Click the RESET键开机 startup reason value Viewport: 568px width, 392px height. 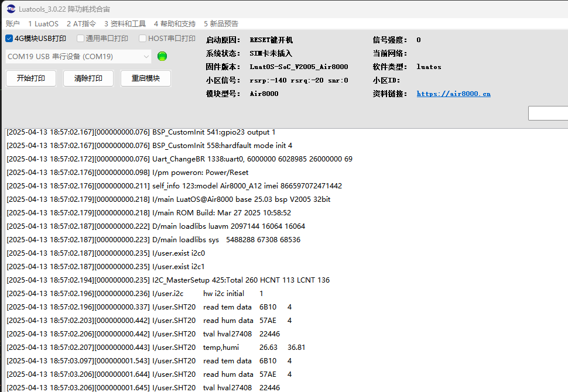pyautogui.click(x=271, y=40)
